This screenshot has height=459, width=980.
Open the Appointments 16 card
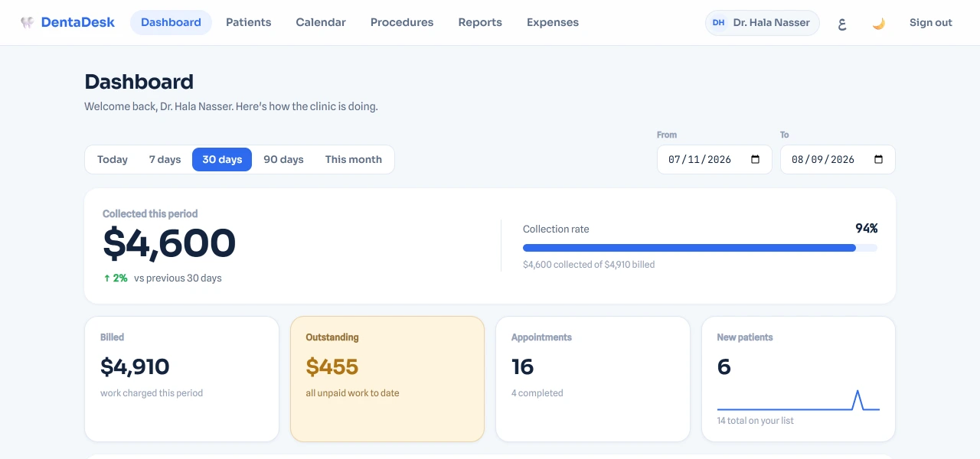593,379
